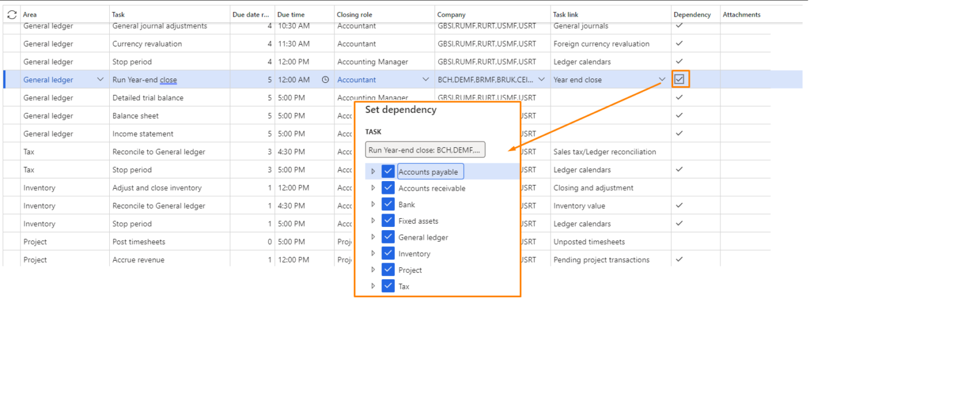Select Post timesheets task cell
The width and height of the screenshot is (980, 396).
[170, 242]
